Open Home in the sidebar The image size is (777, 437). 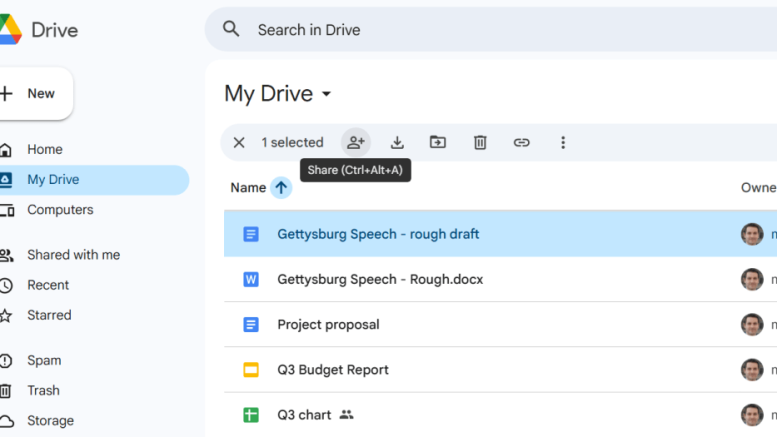pyautogui.click(x=45, y=149)
